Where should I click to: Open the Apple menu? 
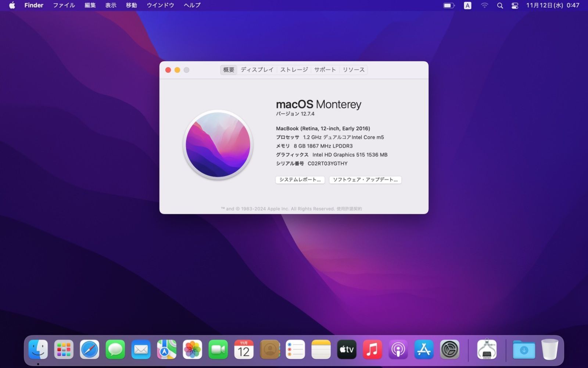point(11,5)
